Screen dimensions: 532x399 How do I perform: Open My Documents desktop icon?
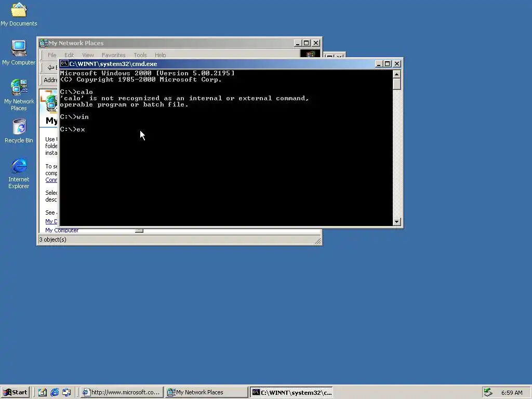(x=19, y=14)
